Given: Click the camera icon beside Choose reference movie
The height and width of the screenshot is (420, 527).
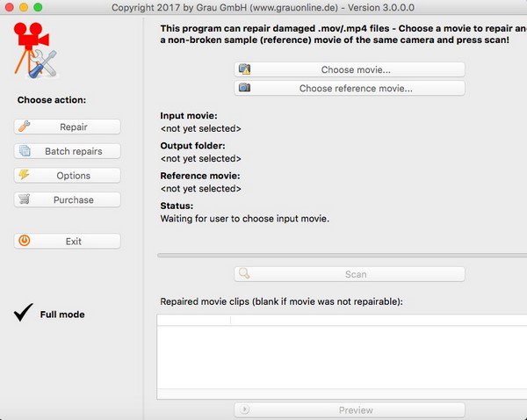Looking at the screenshot, I should point(245,88).
